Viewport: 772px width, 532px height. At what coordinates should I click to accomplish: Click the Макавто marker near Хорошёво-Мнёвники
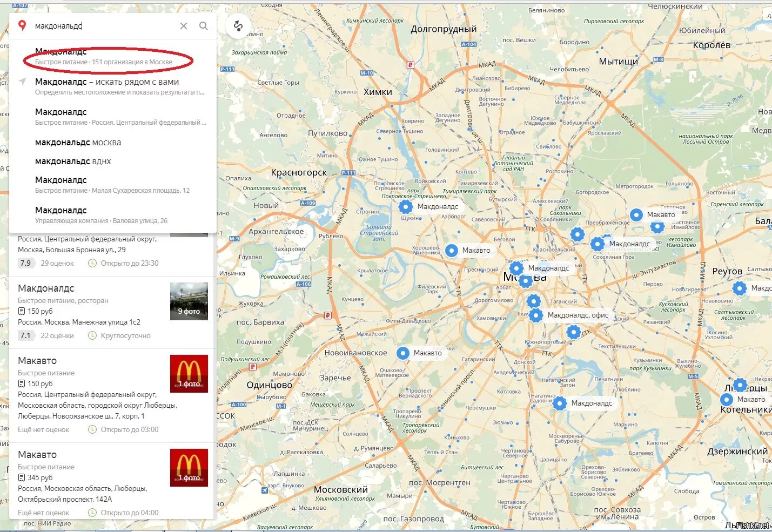pyautogui.click(x=452, y=250)
